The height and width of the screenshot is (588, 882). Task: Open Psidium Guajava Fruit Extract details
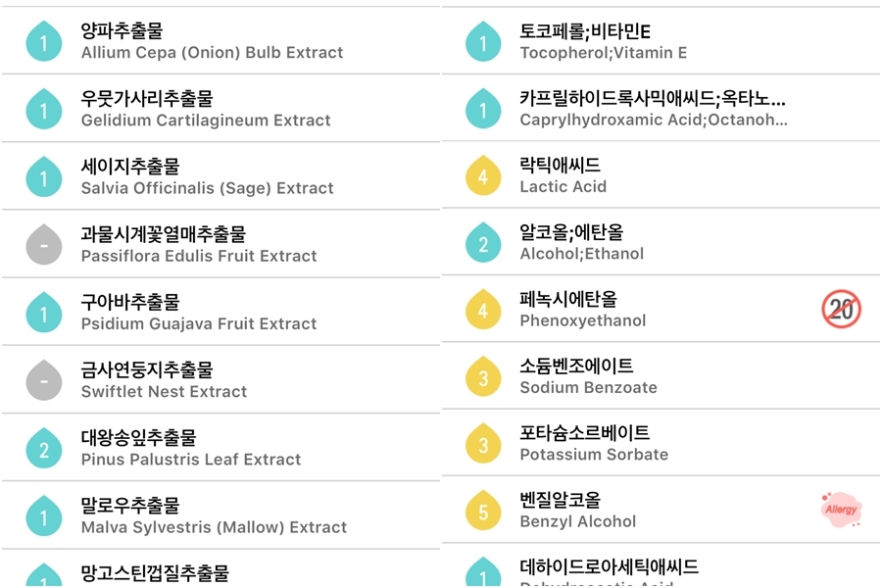point(220,312)
